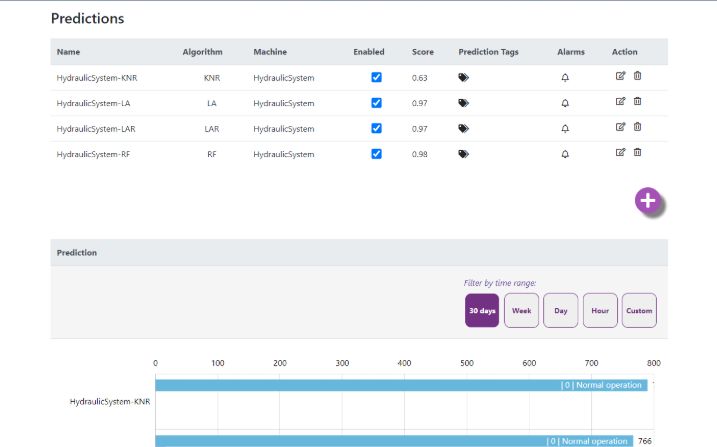Screen dimensions: 717x447
Task: Delete the HydraulicSystem-LA prediction
Action: coord(637,101)
